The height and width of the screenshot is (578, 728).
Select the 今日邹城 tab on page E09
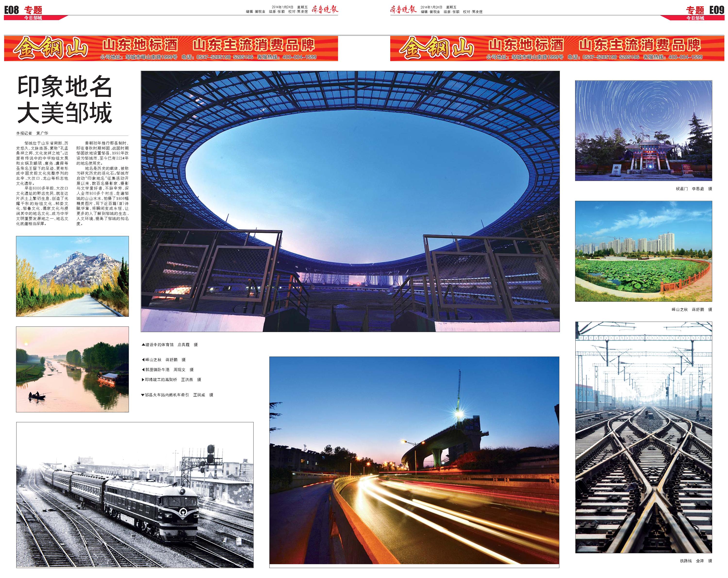(695, 18)
